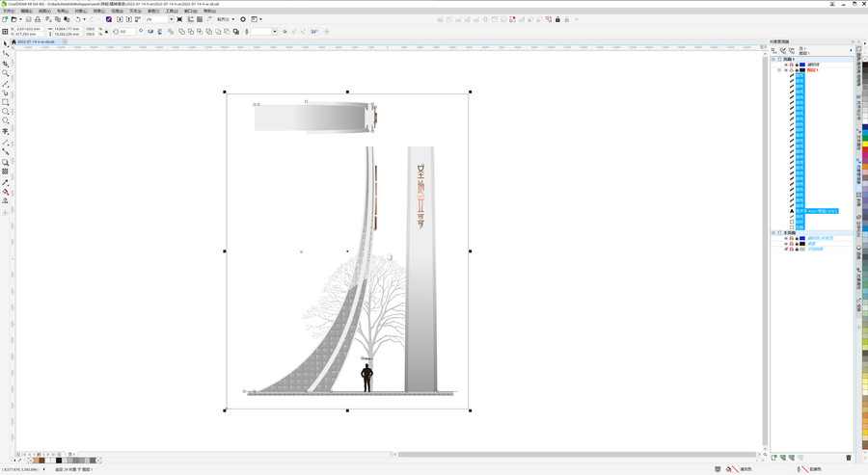Screen dimensions: 868x475
Task: Toggle Show rulers button
Action: coord(191,19)
